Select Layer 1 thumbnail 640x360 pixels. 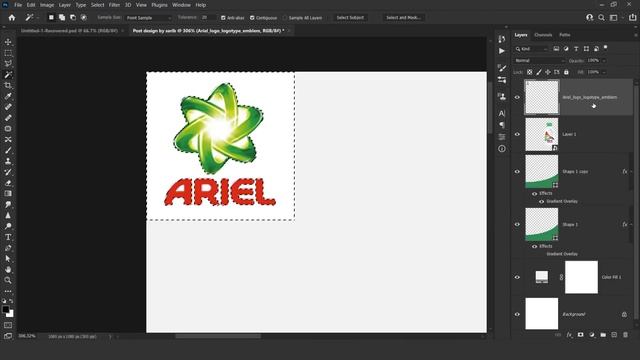(x=542, y=134)
